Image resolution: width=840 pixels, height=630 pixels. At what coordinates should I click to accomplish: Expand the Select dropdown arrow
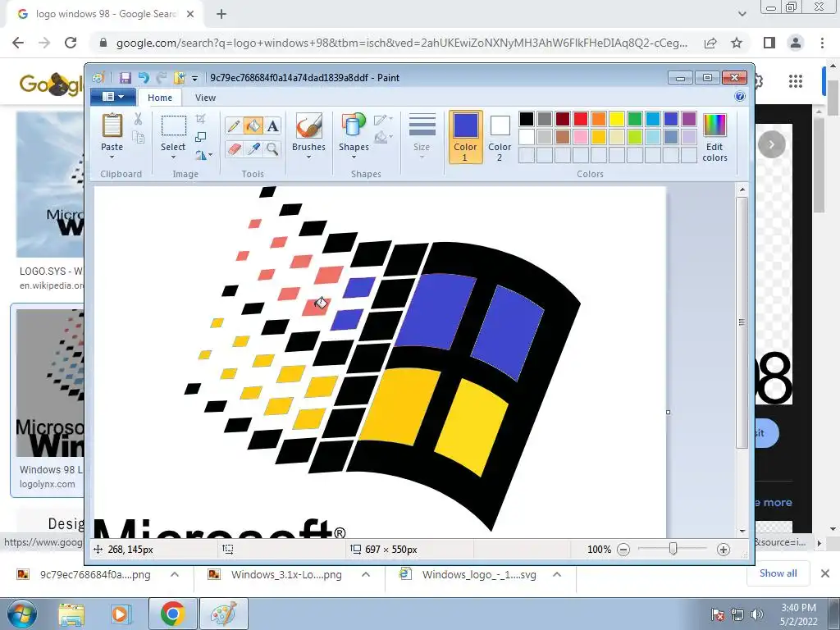click(x=174, y=157)
